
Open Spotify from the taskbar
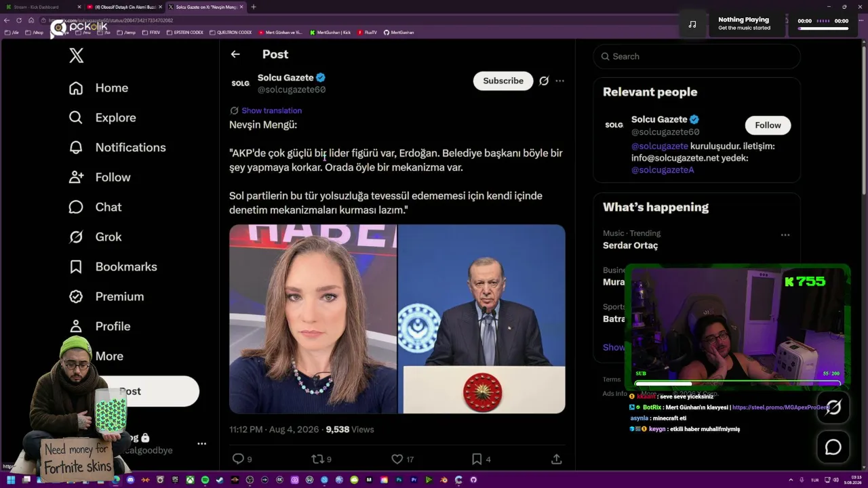(204, 480)
